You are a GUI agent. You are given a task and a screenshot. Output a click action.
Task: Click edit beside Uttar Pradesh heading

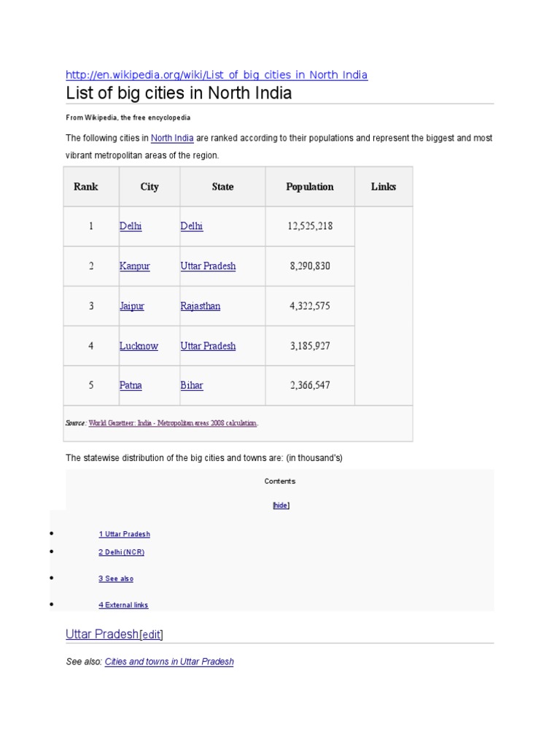[152, 635]
